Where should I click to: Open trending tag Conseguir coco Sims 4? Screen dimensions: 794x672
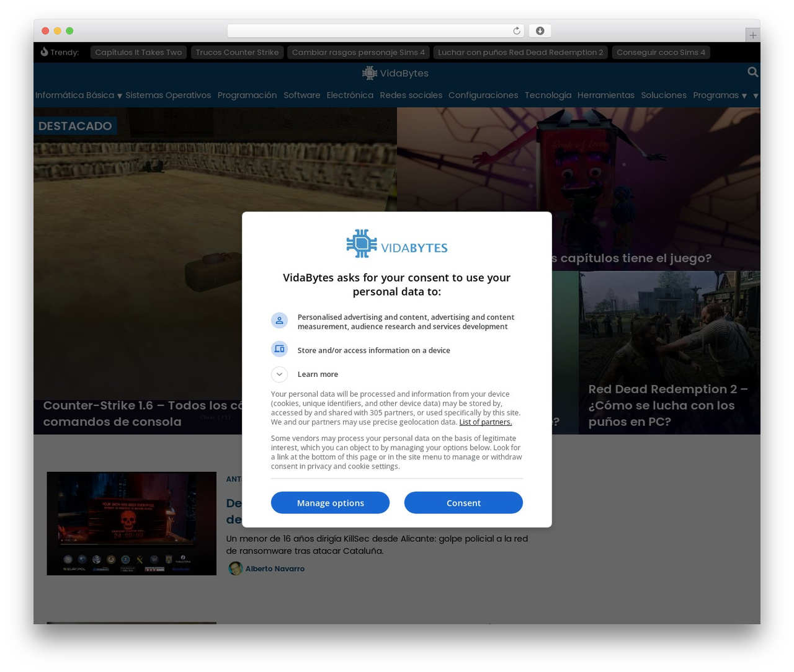click(x=661, y=52)
